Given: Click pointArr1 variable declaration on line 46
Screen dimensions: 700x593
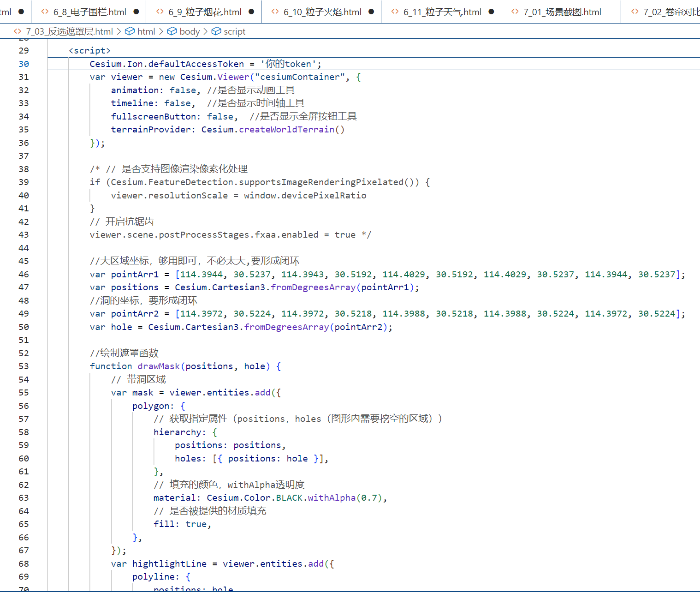Looking at the screenshot, I should point(135,274).
